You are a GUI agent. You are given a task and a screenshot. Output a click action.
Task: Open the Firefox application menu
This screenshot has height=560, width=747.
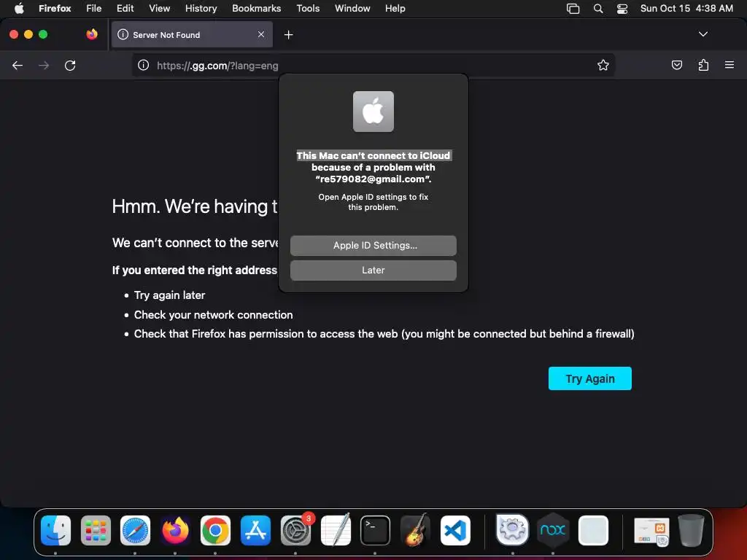pyautogui.click(x=55, y=9)
